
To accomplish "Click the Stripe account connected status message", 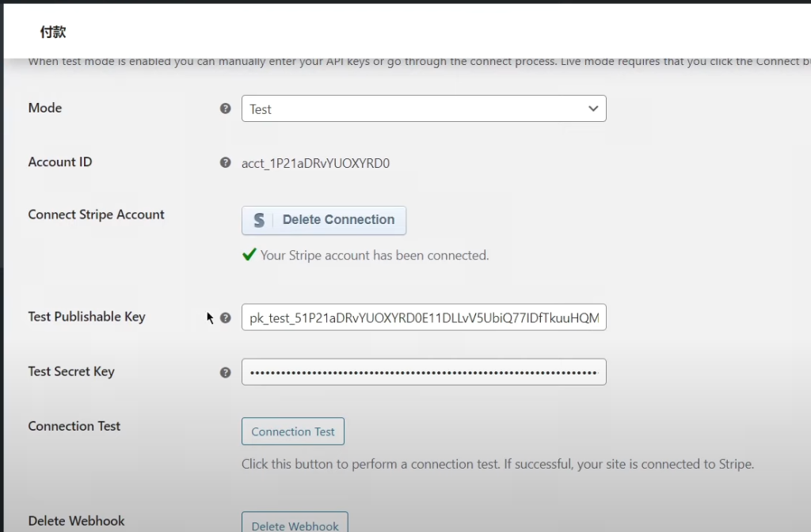I will click(x=375, y=256).
